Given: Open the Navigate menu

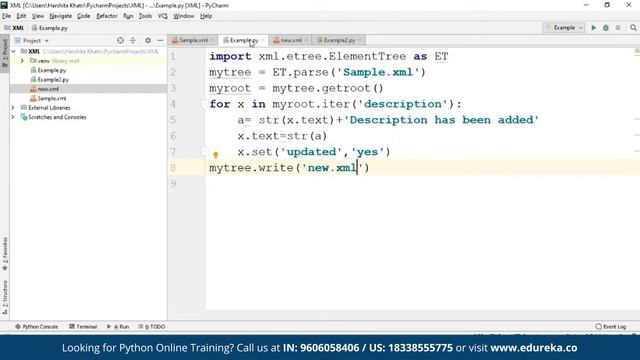Looking at the screenshot, I should tap(60, 16).
